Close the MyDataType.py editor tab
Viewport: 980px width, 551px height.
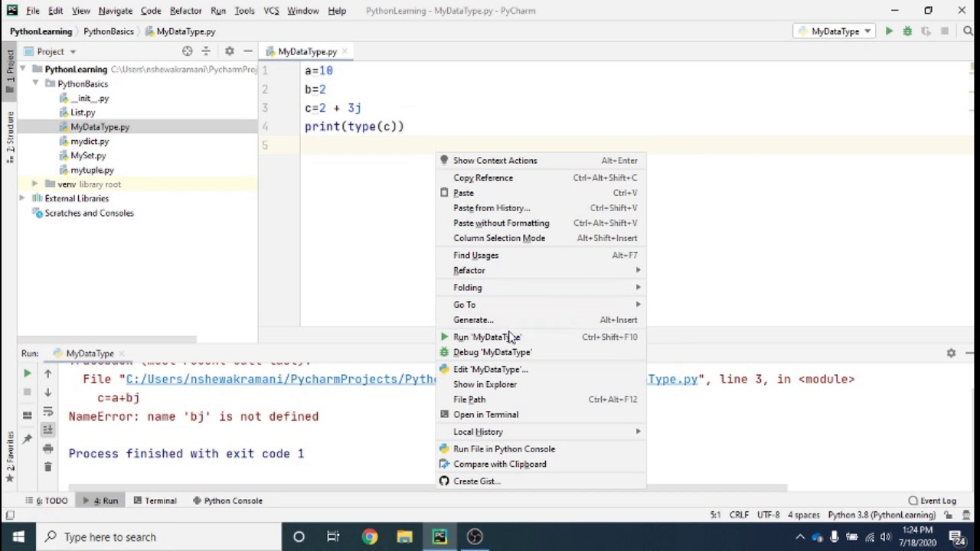coord(345,51)
